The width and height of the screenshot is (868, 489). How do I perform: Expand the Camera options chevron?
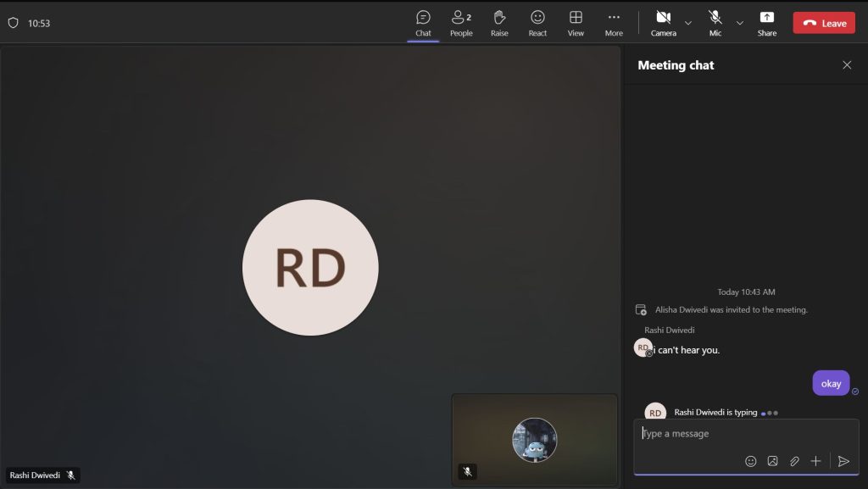(x=688, y=23)
